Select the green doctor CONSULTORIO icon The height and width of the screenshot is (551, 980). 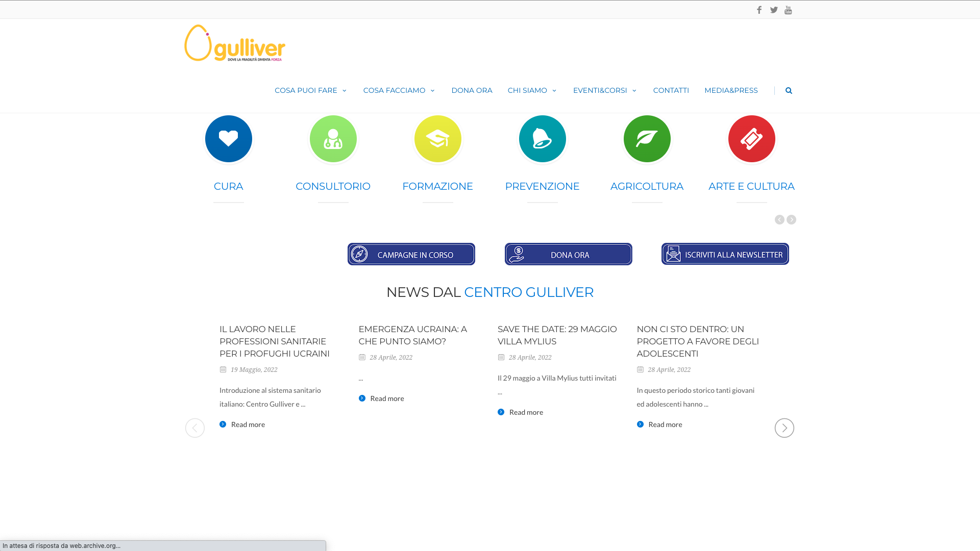(333, 139)
